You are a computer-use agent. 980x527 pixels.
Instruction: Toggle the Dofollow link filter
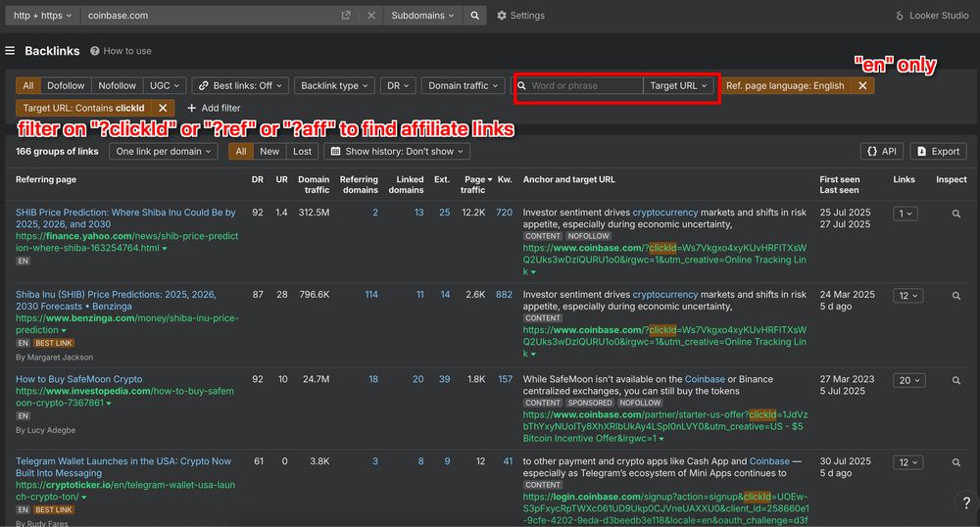pyautogui.click(x=67, y=86)
